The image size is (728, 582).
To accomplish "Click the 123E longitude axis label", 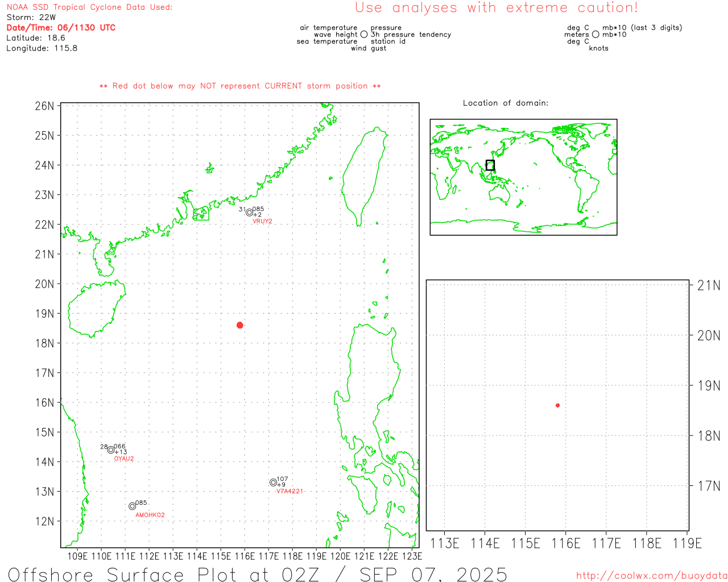I will [x=412, y=556].
